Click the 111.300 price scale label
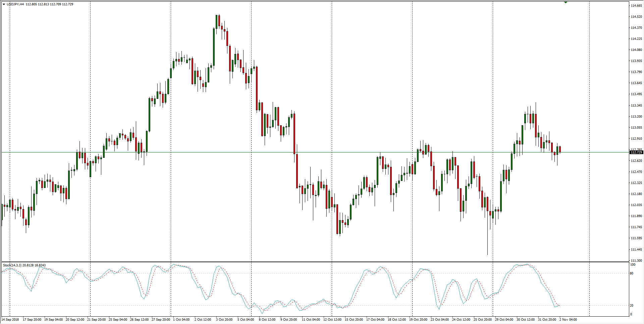Screen dimensions: 644x324 click(636, 260)
